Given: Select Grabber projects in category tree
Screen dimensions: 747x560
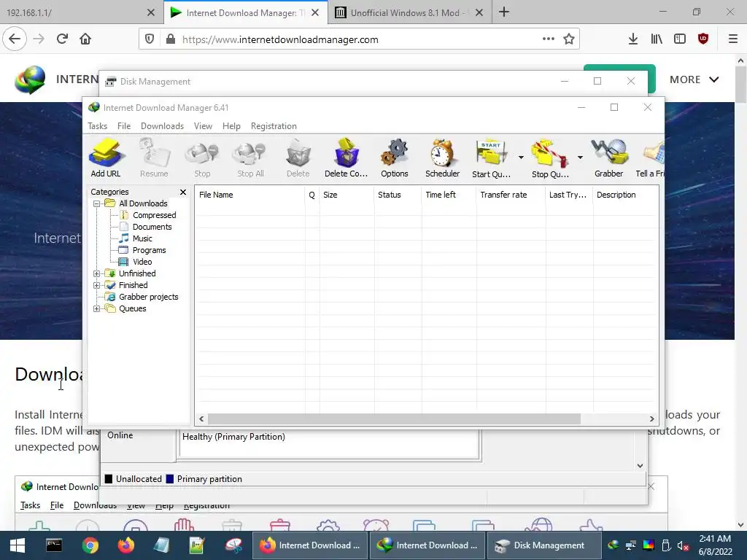Looking at the screenshot, I should coord(148,297).
